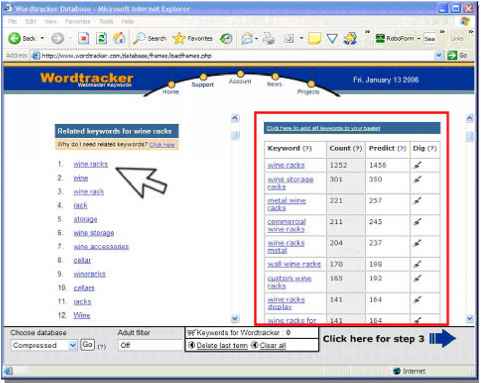This screenshot has height=383, width=481.
Task: Click 'custom wine racks' keyword in table
Action: pos(289,282)
